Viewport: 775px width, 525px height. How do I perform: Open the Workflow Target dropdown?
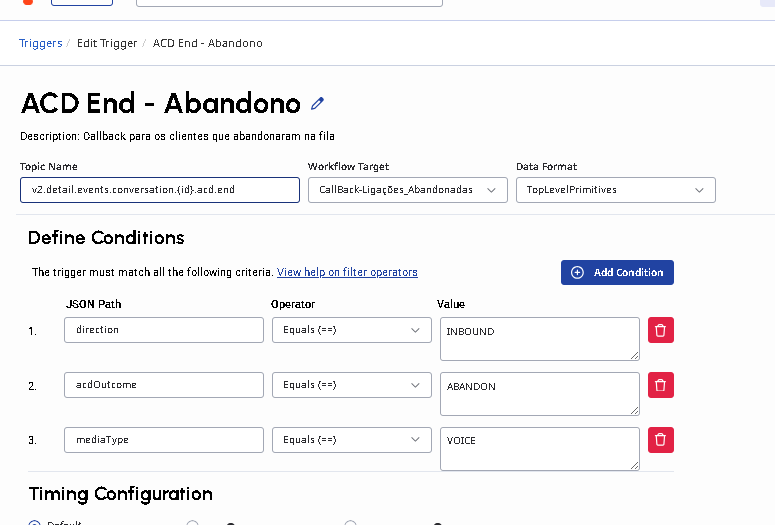406,190
